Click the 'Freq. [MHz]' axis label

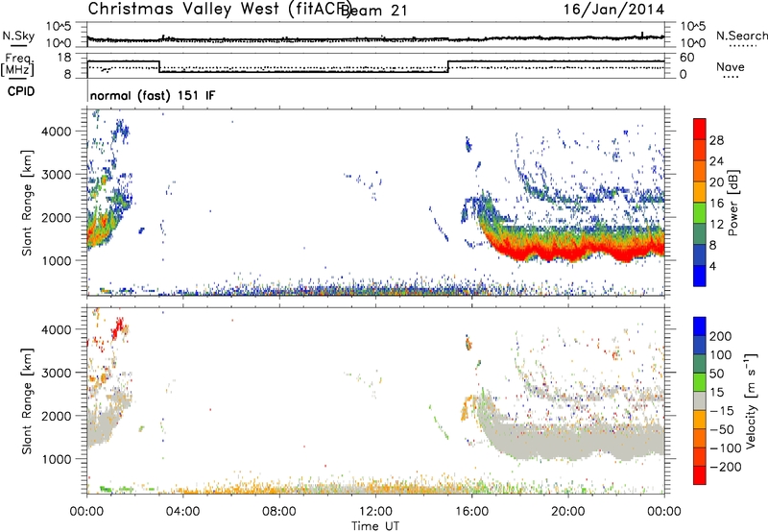coord(17,64)
